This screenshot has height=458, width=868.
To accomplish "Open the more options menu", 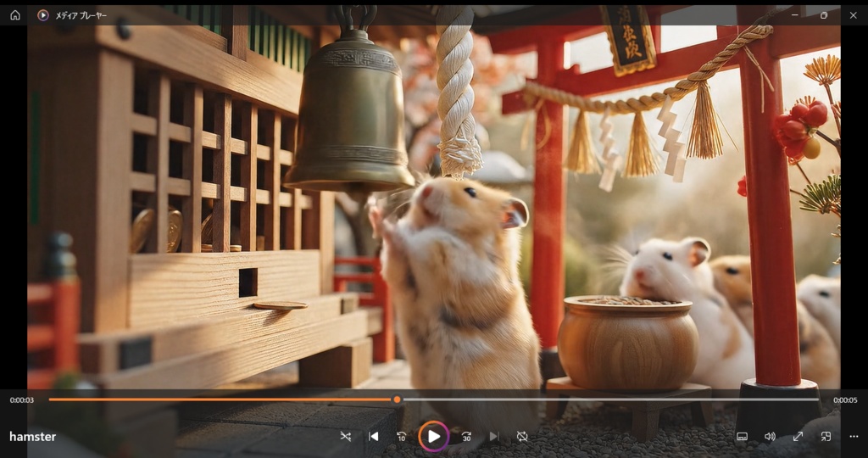I will pyautogui.click(x=854, y=437).
